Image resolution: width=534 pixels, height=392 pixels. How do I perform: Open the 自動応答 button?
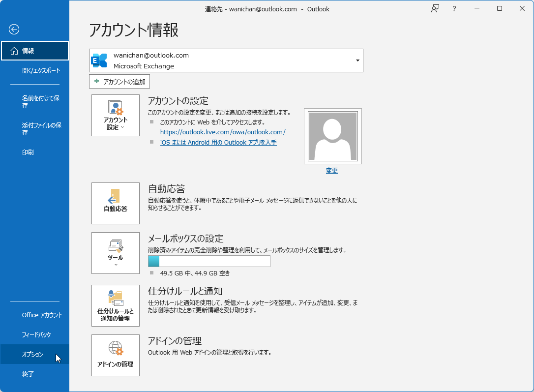point(116,203)
